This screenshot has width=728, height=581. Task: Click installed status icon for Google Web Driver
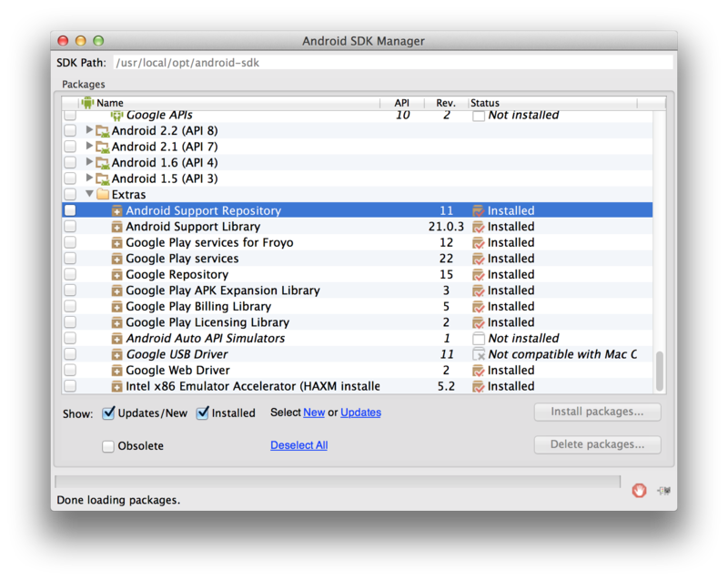click(x=478, y=371)
